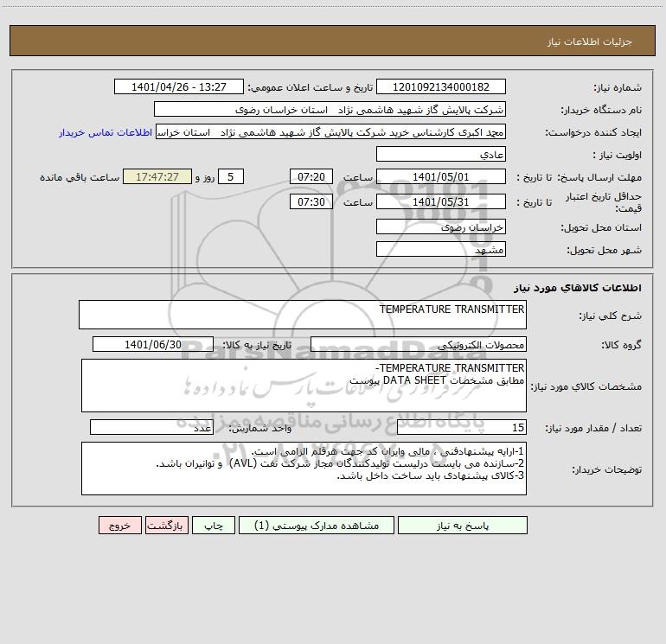Click the remaining time countdown 17:47:27
The height and width of the screenshot is (644, 666).
[x=157, y=176]
